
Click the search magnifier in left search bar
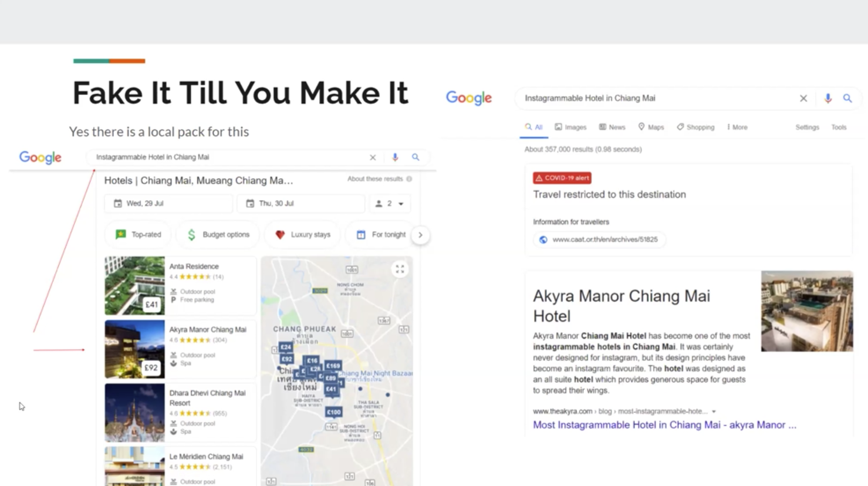[x=416, y=157]
